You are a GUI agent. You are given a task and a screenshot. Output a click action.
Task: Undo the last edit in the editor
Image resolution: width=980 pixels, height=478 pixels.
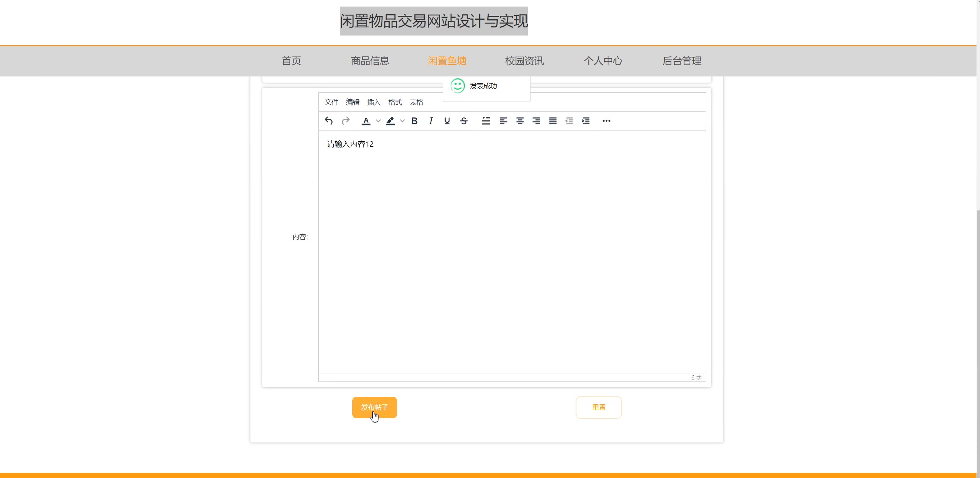[x=329, y=121]
